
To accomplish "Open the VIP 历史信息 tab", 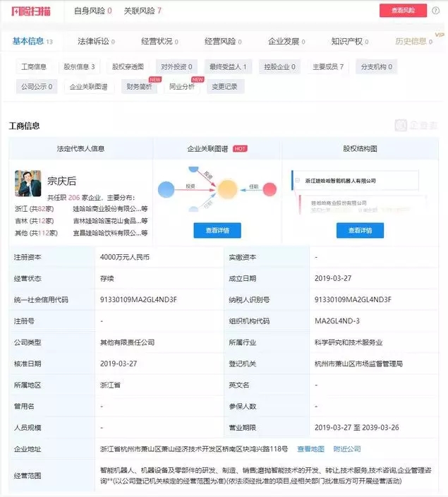I will coord(413,41).
